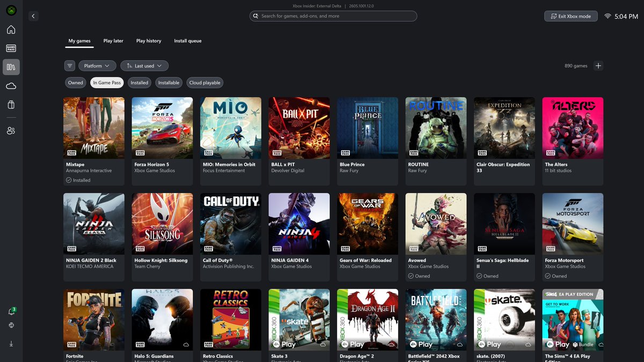Open Gears of War: Reloaded tile
The height and width of the screenshot is (362, 644).
click(x=368, y=238)
